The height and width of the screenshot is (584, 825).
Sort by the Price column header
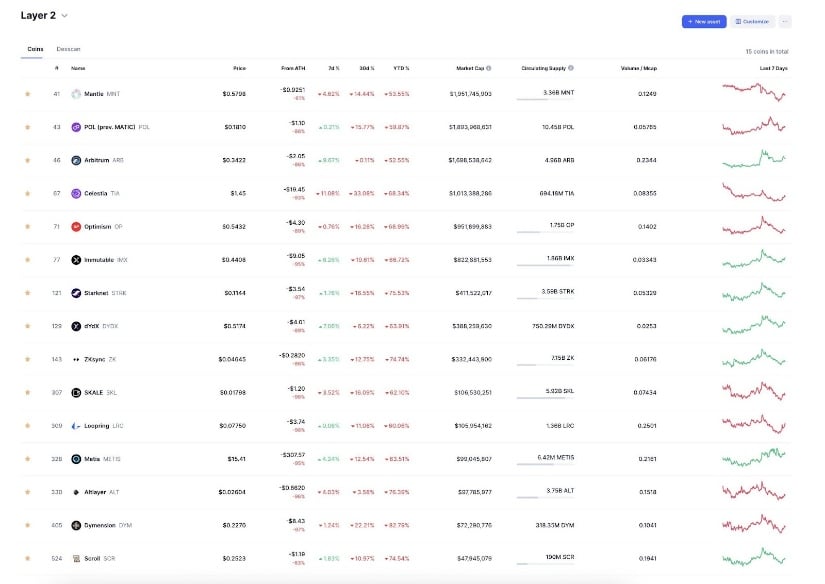(x=239, y=68)
